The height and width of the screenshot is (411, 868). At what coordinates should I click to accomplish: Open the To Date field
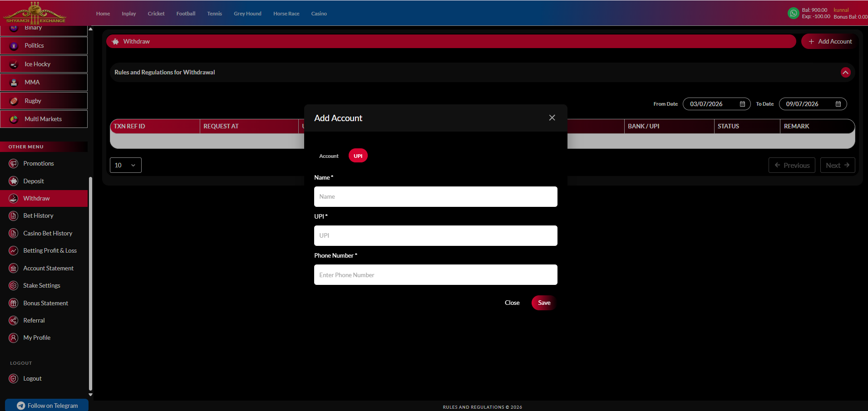click(813, 104)
